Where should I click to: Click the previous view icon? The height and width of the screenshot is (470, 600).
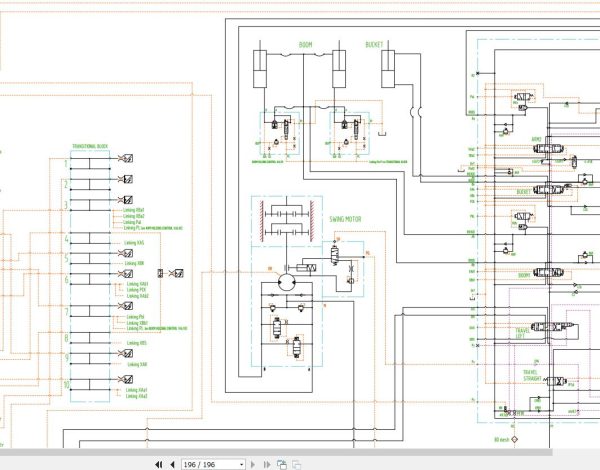[x=282, y=465]
